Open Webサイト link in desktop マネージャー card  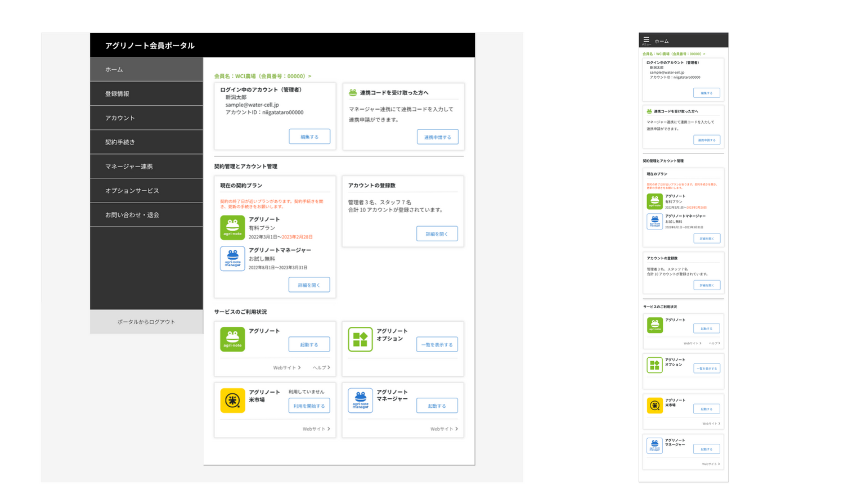point(444,429)
